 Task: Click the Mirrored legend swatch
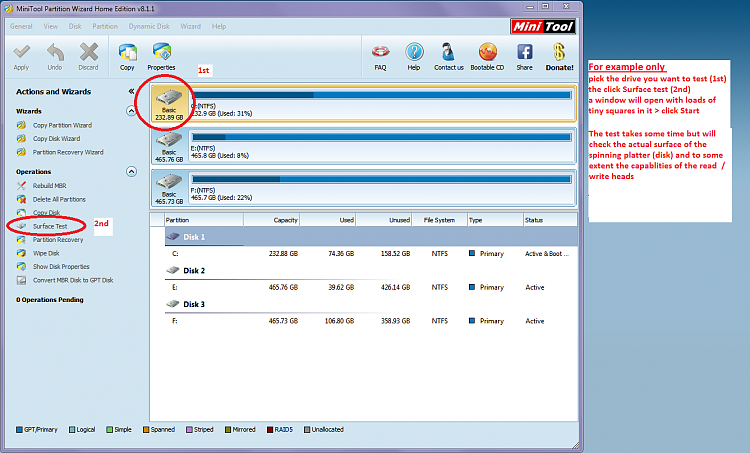pyautogui.click(x=228, y=430)
